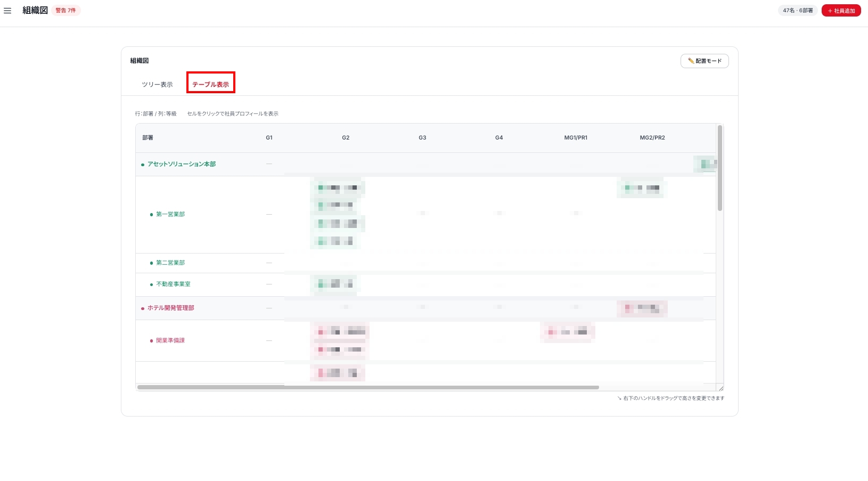Click the MG2/PR2 column header
This screenshot has width=868, height=481.
(652, 138)
